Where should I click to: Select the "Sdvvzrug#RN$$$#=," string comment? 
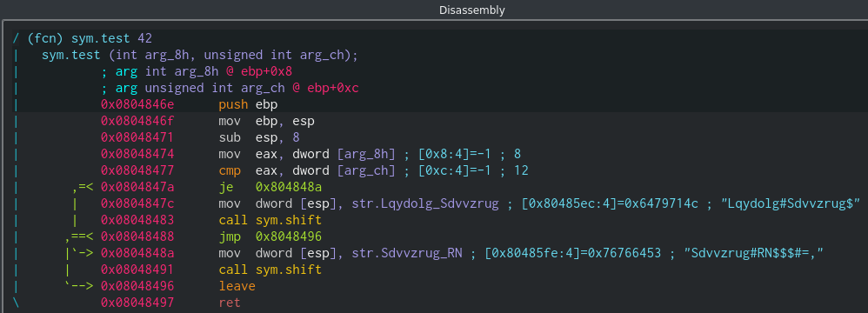click(x=755, y=253)
